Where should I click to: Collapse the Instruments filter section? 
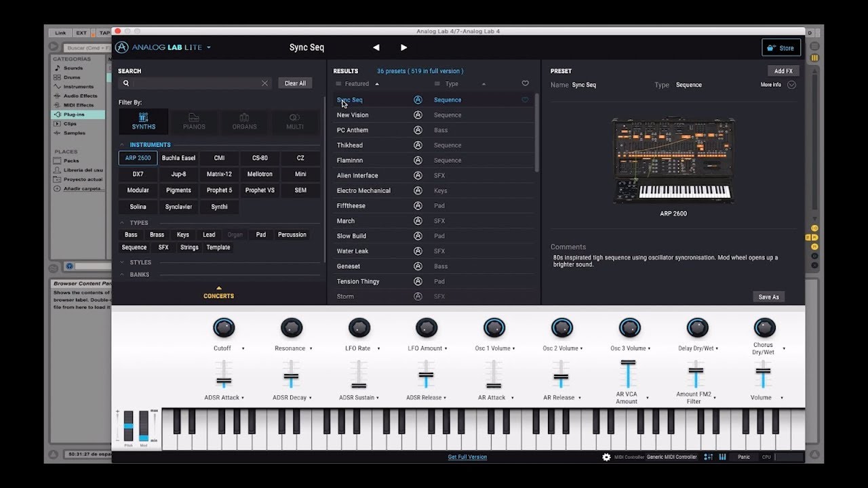(123, 145)
